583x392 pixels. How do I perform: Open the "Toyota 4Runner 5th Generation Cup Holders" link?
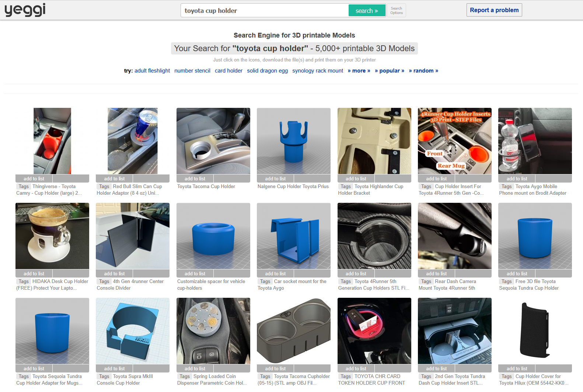374,285
